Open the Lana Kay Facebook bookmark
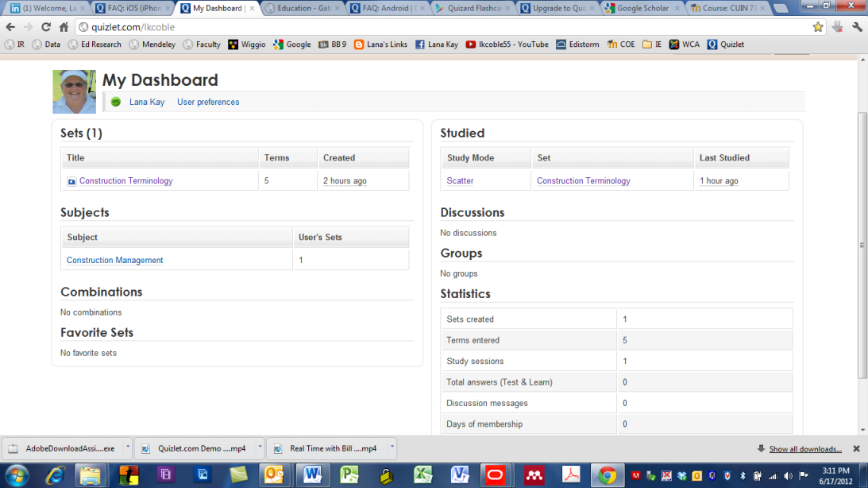 point(437,45)
